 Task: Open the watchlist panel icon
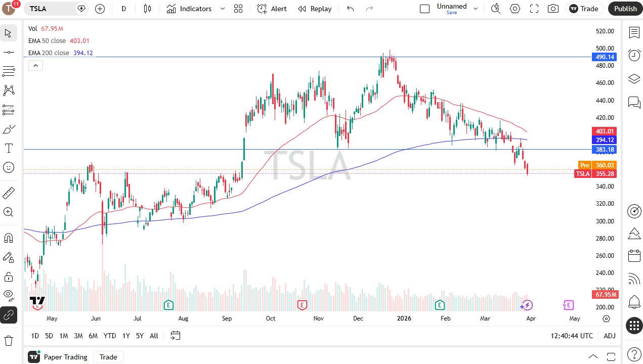(634, 33)
